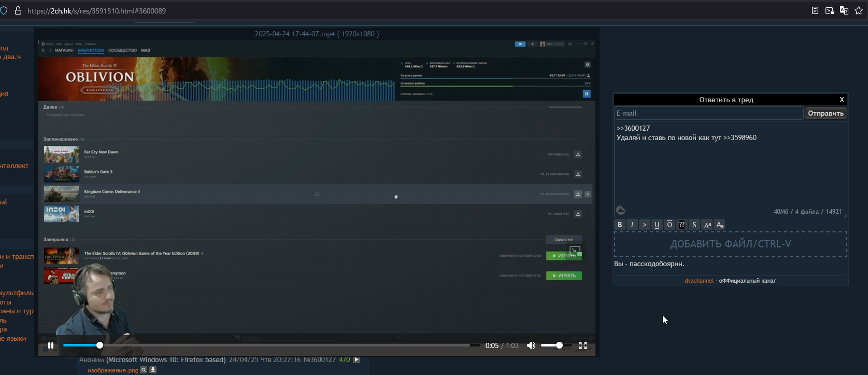Apply the superscript formatting button
Screen dimensions: 868x375
707,225
